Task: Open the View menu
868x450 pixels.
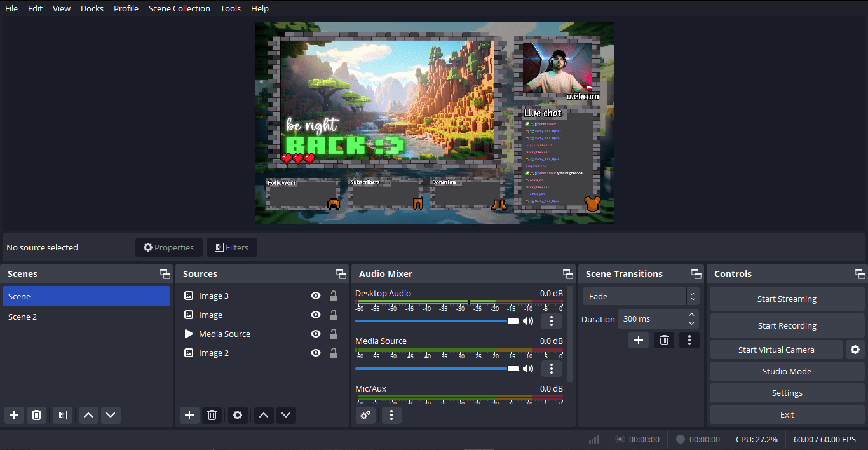Action: click(62, 8)
